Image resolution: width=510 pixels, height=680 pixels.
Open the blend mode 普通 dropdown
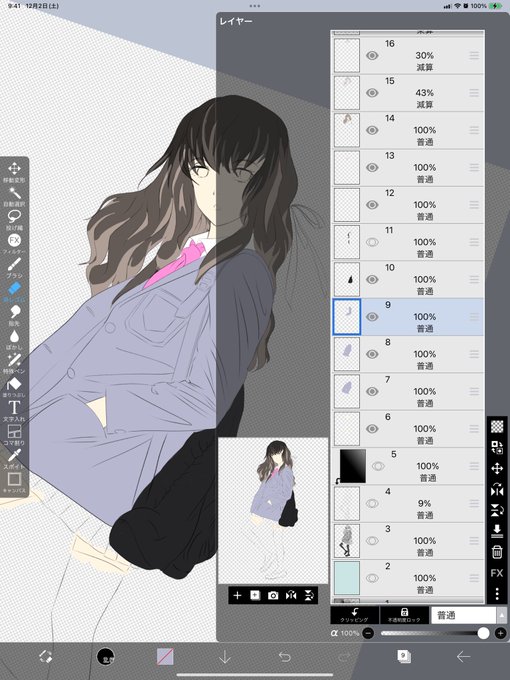[463, 615]
